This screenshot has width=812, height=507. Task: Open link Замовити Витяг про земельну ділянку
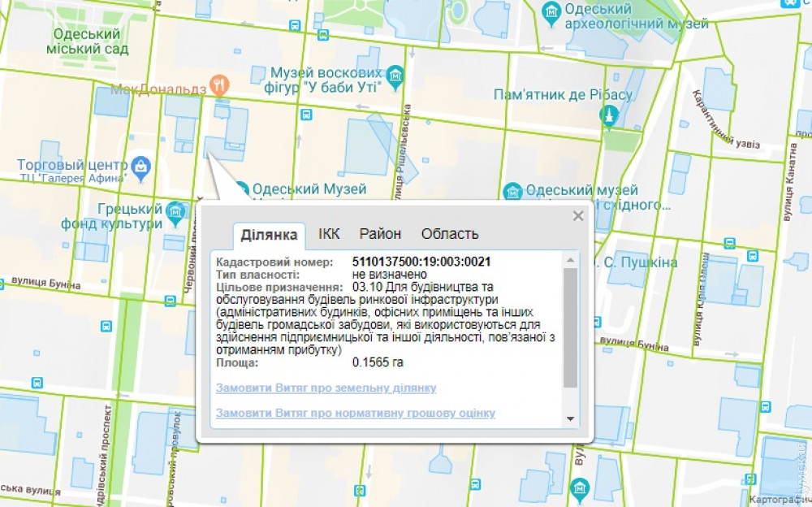326,388
